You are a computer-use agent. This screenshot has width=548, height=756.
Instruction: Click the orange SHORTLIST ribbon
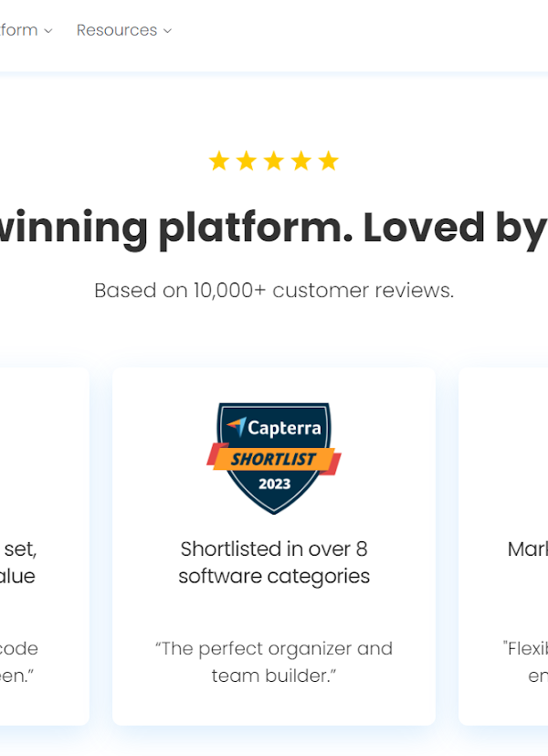coord(274,459)
